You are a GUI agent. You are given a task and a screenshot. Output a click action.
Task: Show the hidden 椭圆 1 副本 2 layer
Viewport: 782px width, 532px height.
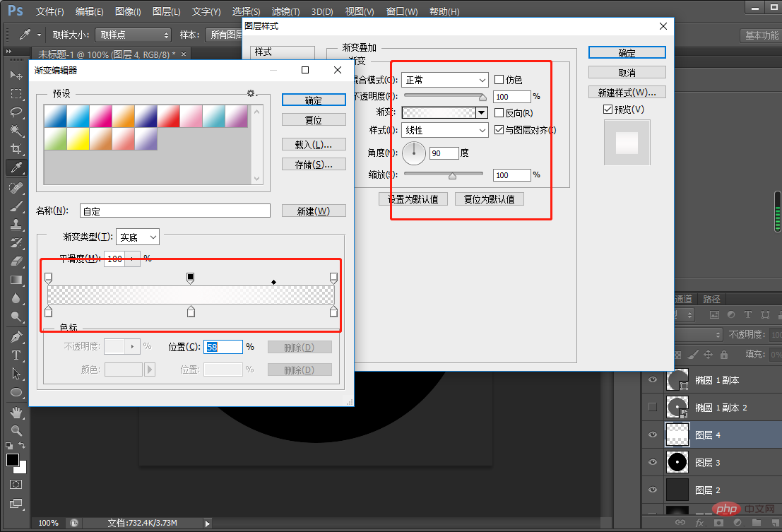click(653, 407)
